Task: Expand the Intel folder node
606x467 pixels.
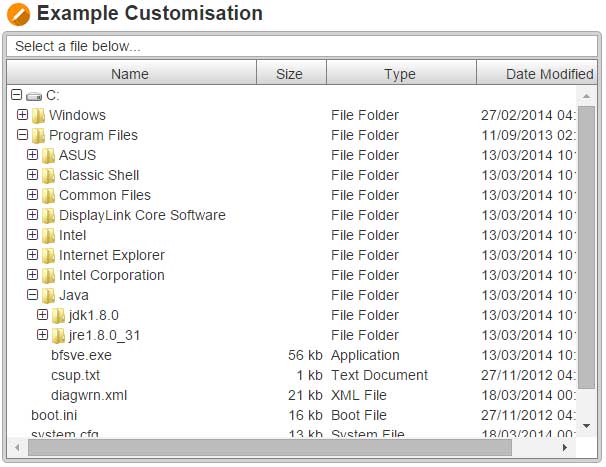Action: 32,235
